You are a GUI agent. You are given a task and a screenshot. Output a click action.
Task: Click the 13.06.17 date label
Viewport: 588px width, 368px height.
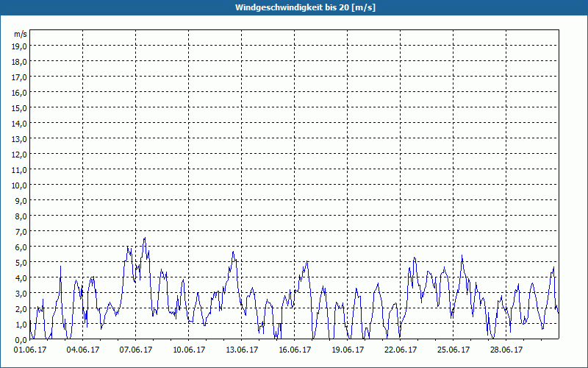[242, 350]
